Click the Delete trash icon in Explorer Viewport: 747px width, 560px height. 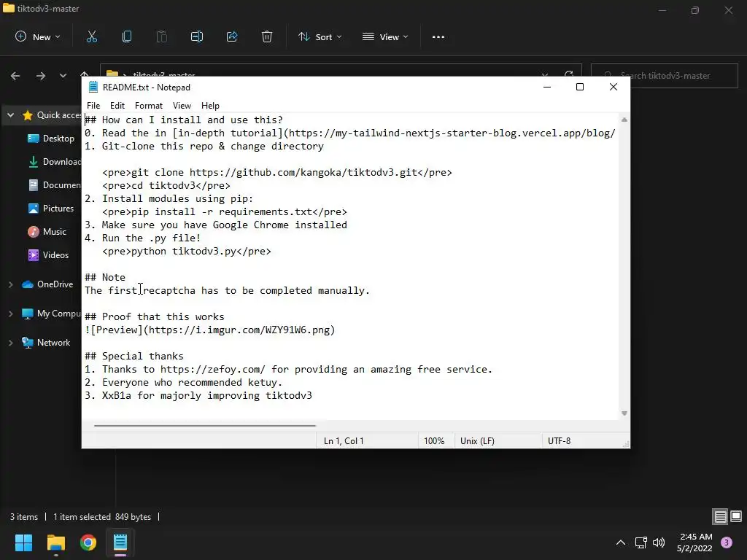point(267,36)
